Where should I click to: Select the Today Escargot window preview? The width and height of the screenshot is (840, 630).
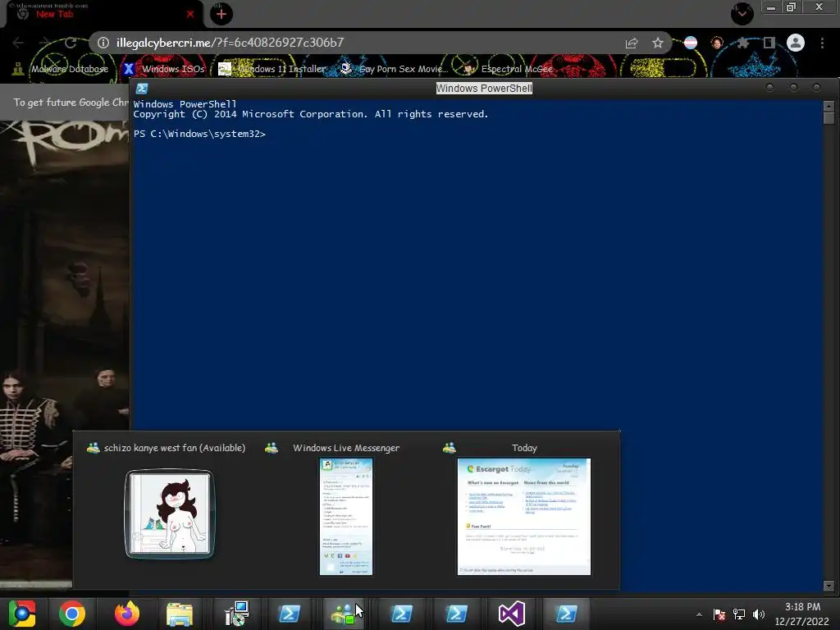[x=524, y=517]
